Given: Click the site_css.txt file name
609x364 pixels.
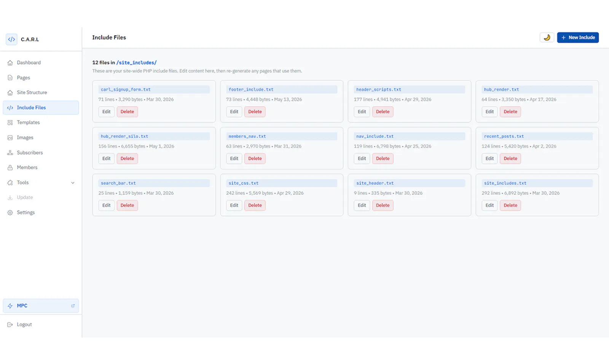Looking at the screenshot, I should pos(243,183).
